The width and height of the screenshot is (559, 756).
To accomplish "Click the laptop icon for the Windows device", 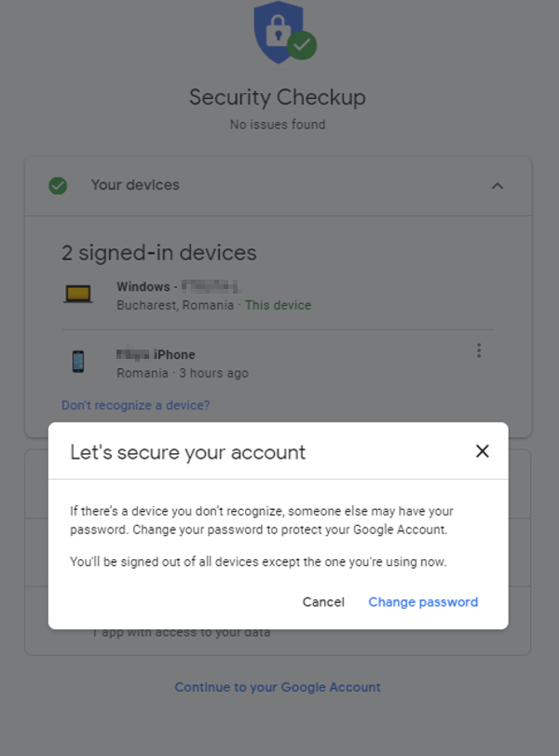I will 78,293.
